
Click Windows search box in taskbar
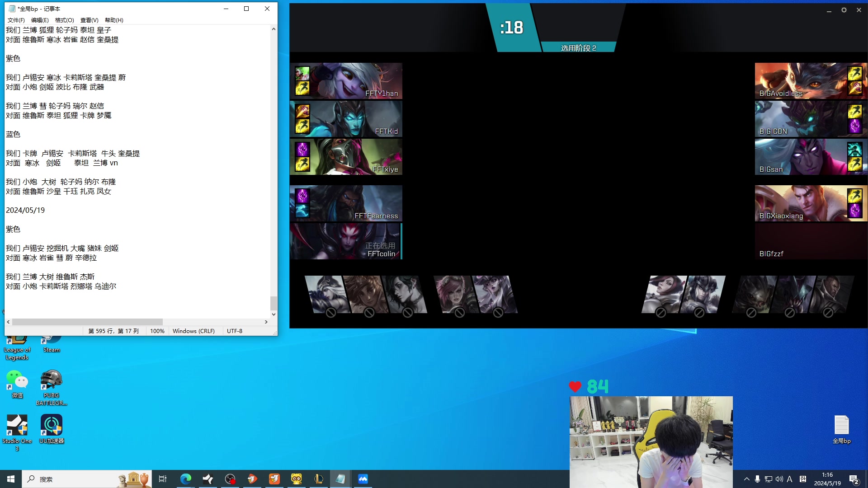87,479
